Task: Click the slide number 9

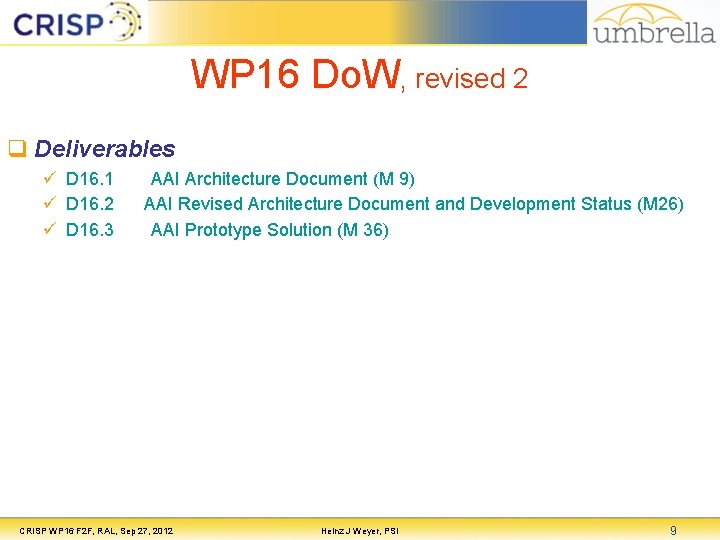Action: [673, 530]
